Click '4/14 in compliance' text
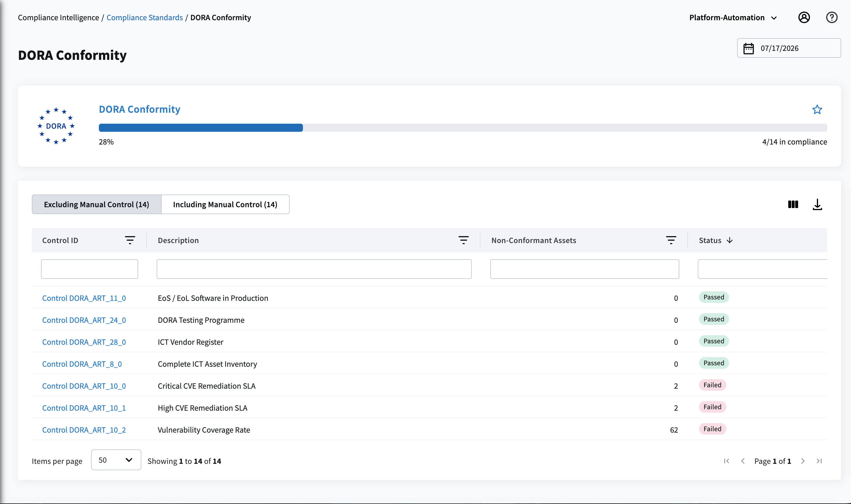851x504 pixels. [x=794, y=142]
